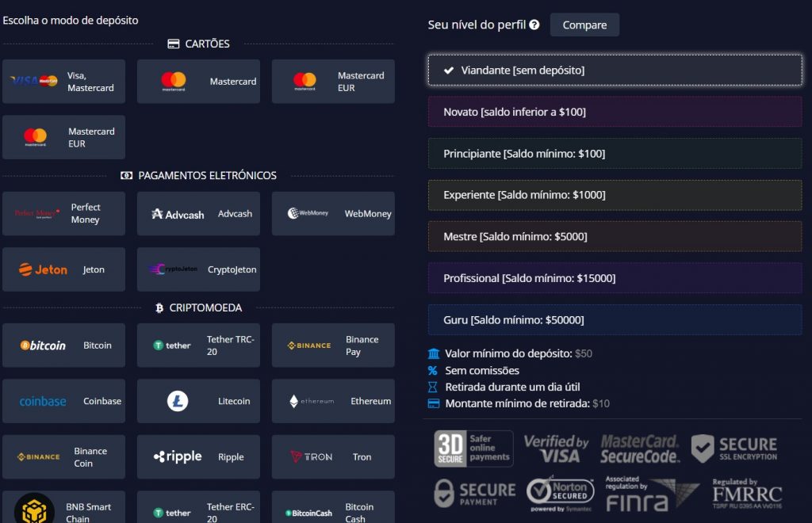Click the text 'Sem comissões'
Image resolution: width=812 pixels, height=523 pixels.
coord(482,370)
